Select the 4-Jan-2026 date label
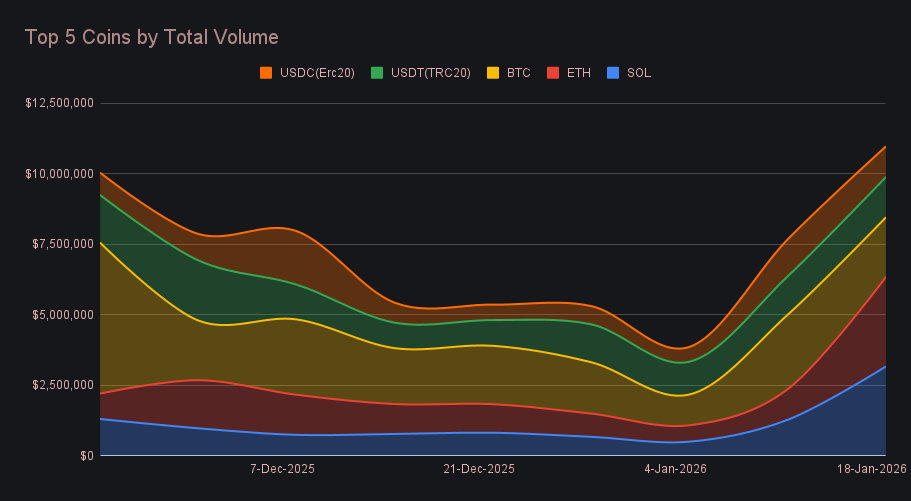Viewport: 911px width, 501px height. coord(677,468)
